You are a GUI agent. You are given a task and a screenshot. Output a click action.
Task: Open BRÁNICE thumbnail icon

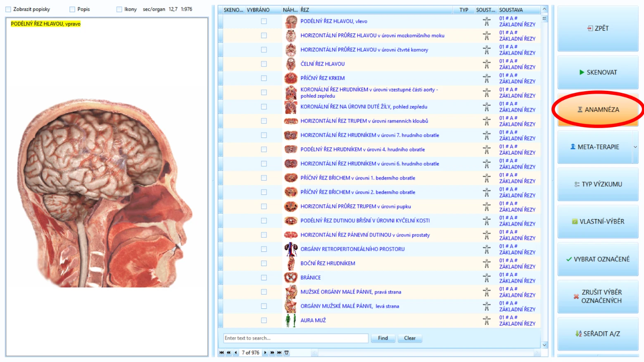291,277
